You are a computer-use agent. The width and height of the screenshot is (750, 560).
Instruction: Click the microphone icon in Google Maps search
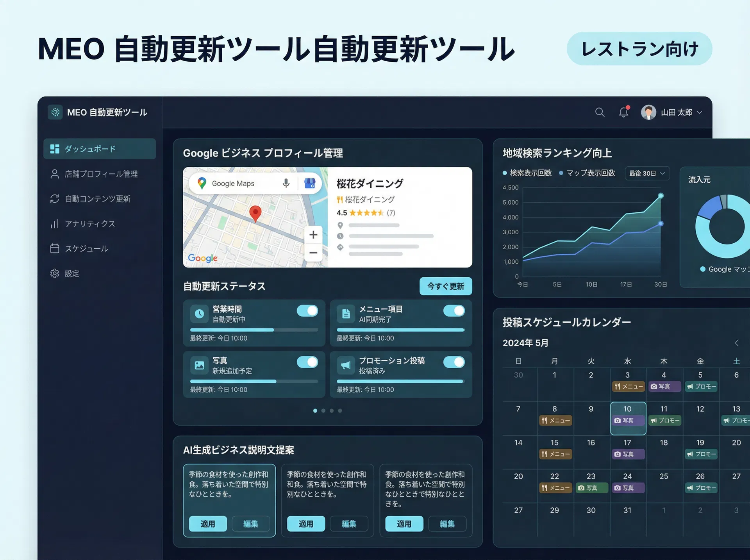pyautogui.click(x=286, y=183)
